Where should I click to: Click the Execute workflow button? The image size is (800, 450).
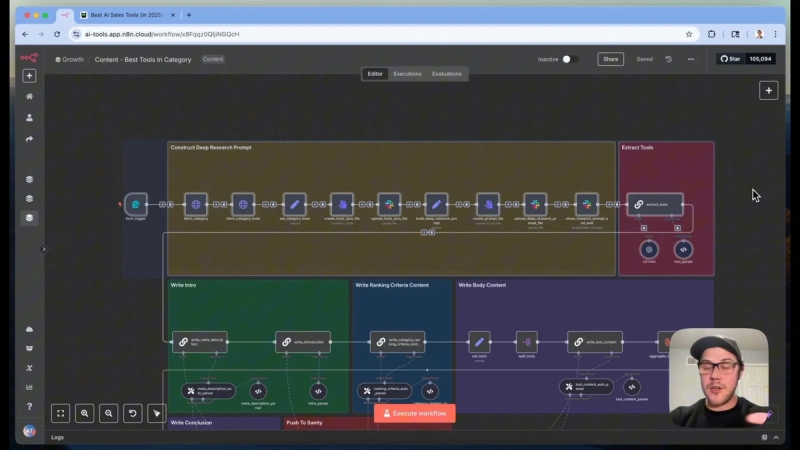[x=415, y=413]
